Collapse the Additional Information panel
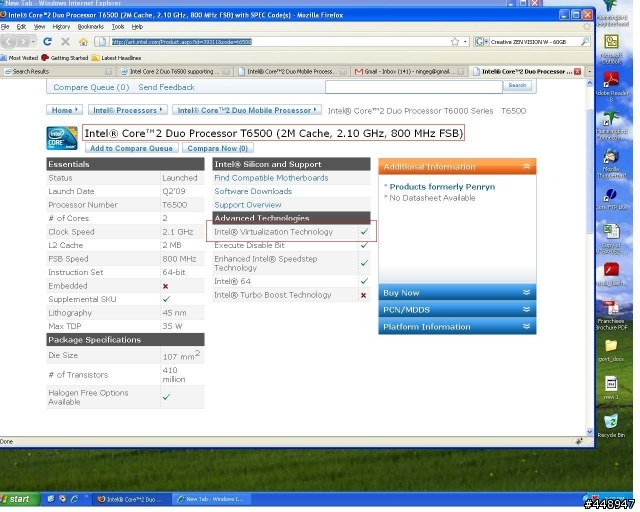 (527, 166)
